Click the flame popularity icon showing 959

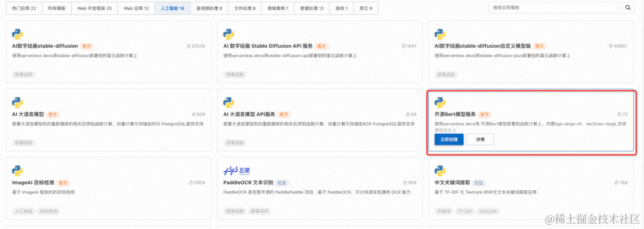405,182
